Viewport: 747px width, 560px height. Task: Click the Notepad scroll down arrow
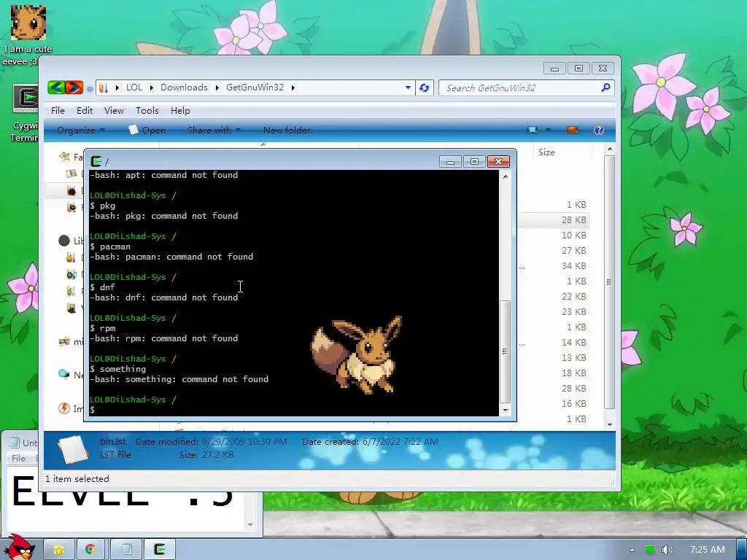coord(250,525)
